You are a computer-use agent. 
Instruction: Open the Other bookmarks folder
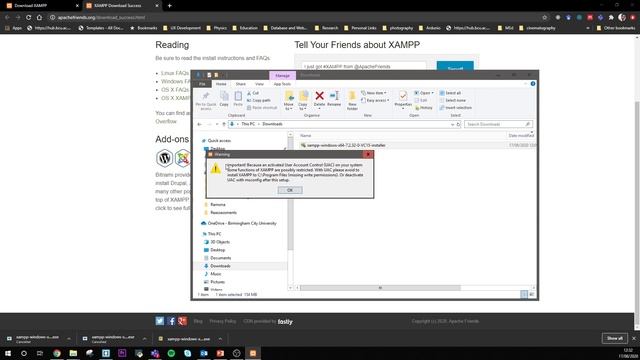click(x=616, y=28)
